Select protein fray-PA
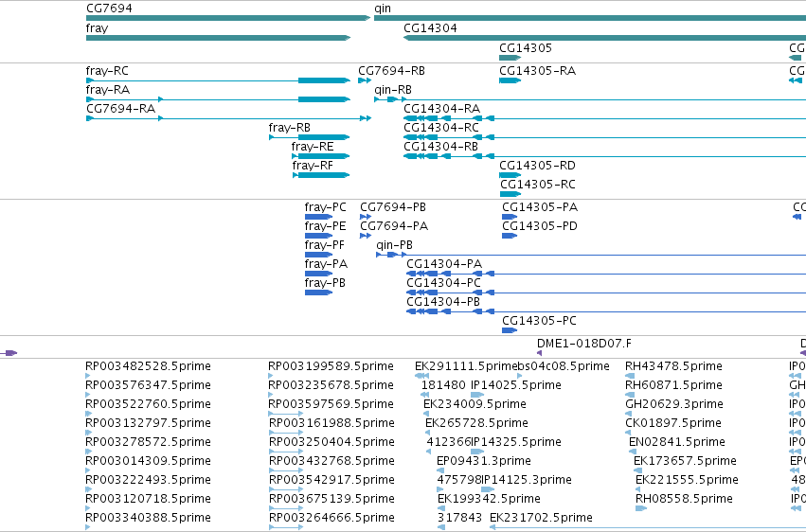 tap(326, 264)
